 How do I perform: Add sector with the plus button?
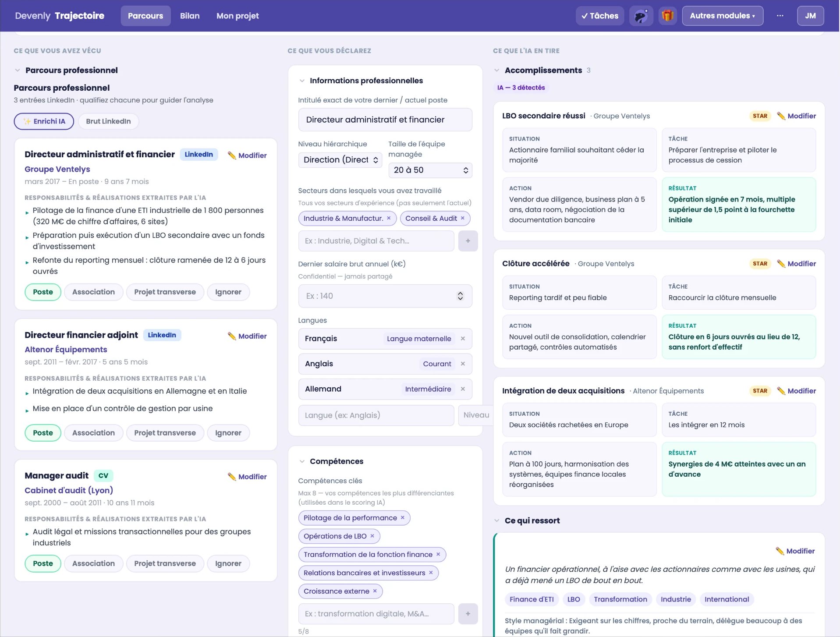[x=468, y=241]
